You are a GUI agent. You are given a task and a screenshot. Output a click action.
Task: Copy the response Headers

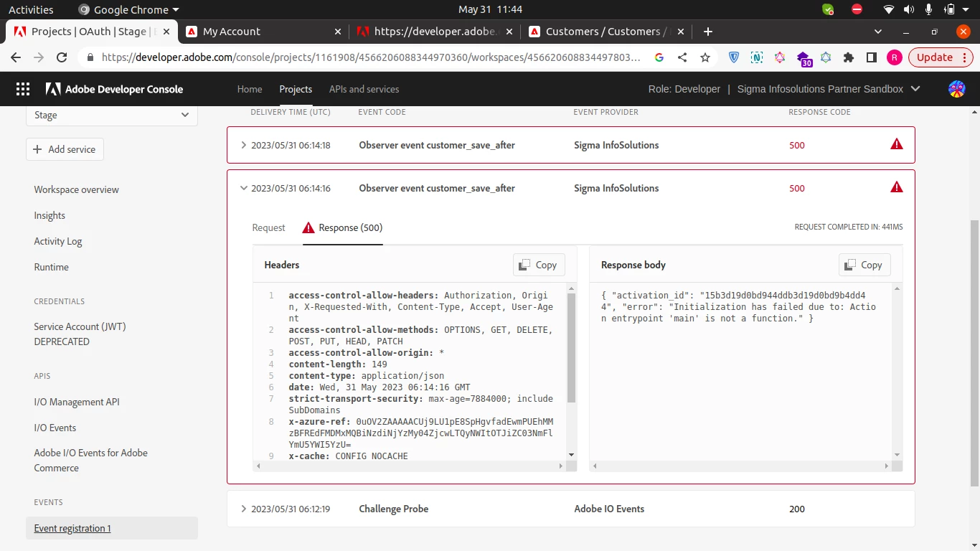[x=539, y=265]
